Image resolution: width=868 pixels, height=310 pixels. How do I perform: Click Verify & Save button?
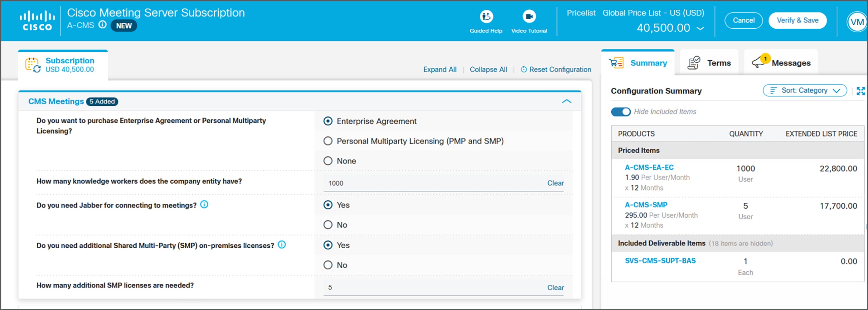(x=797, y=21)
